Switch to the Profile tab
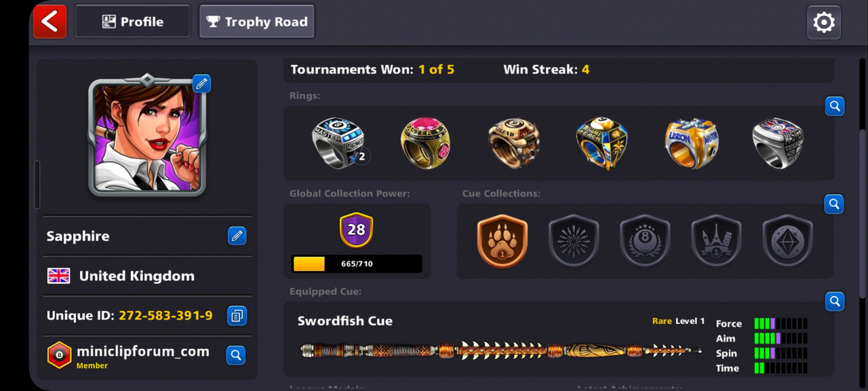This screenshot has height=391, width=868. [132, 22]
